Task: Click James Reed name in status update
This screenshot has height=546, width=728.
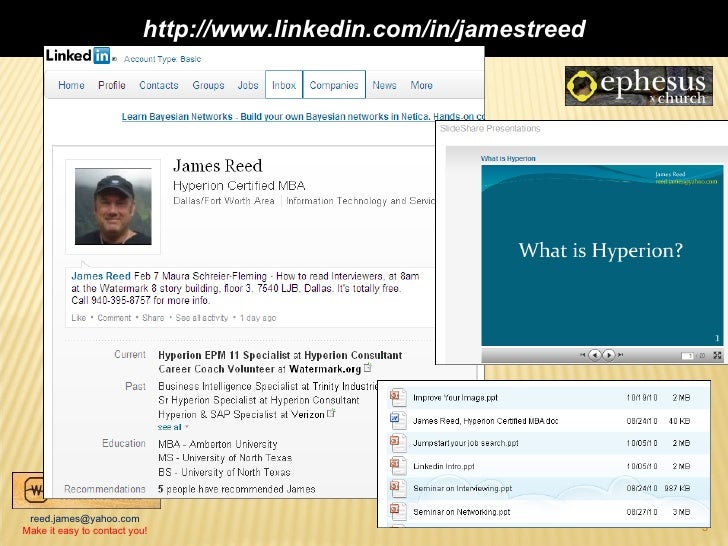Action: click(101, 276)
